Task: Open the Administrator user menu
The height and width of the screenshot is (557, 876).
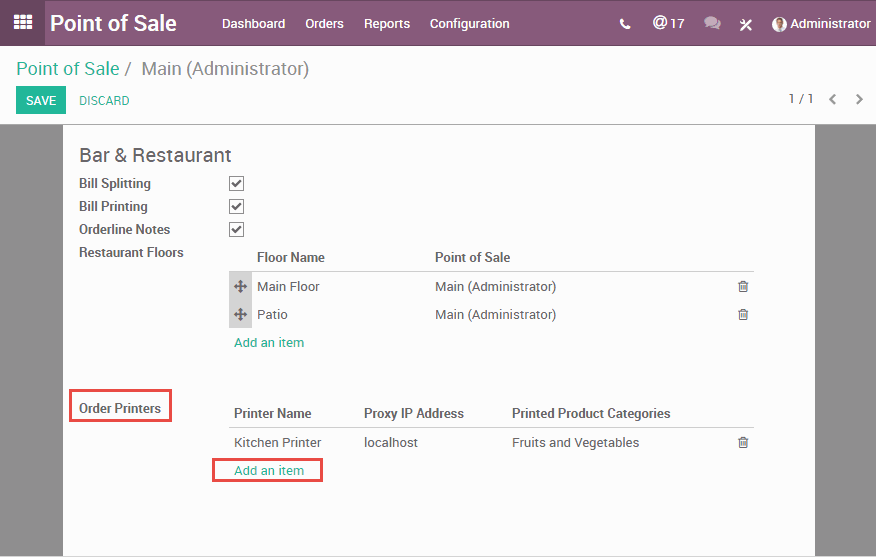Action: (x=820, y=24)
